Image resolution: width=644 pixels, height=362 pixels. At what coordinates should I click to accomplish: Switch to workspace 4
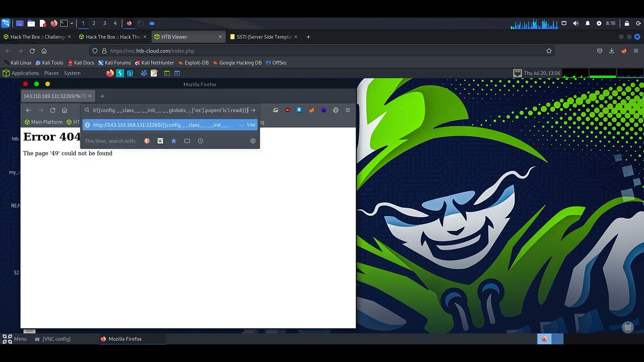(x=115, y=23)
